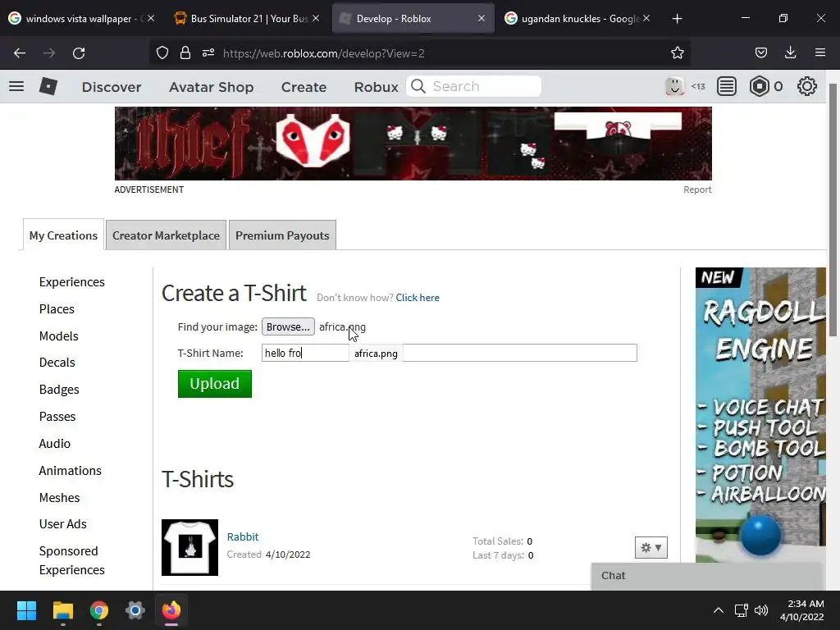
Task: Select Badges in the sidebar
Action: coord(59,390)
